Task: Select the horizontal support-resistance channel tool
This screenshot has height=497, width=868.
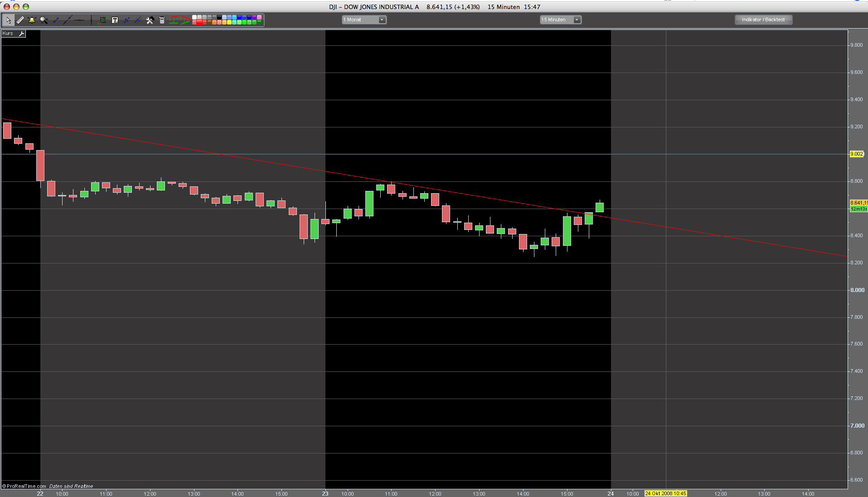Action: click(x=174, y=20)
